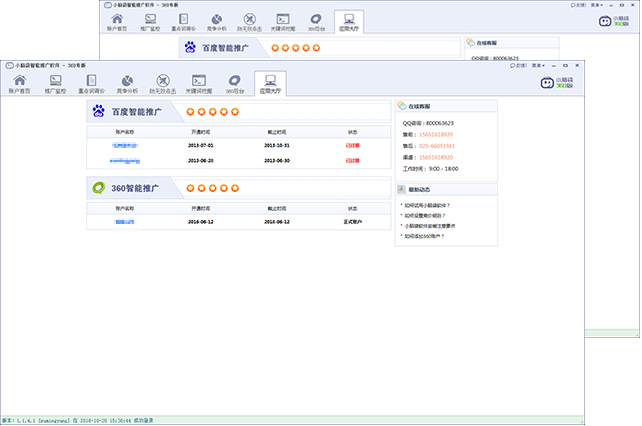
Task: Click the 已过期 status in Baidu row
Action: pos(352,145)
